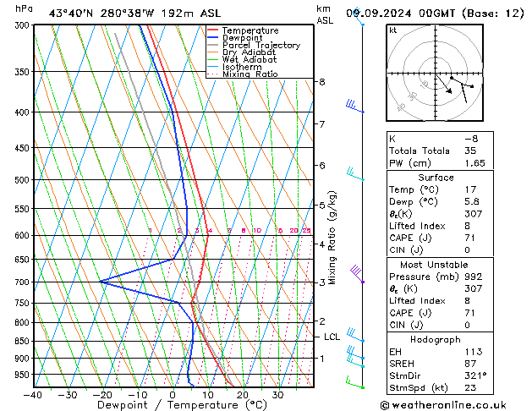The height and width of the screenshot is (411, 532).
Task: Click the '300' hPa pressure label
Action: click(24, 25)
